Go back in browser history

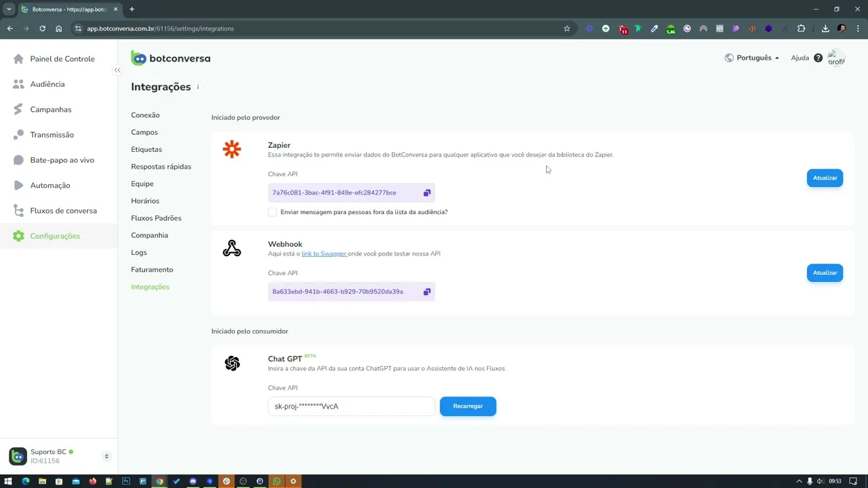(x=9, y=28)
